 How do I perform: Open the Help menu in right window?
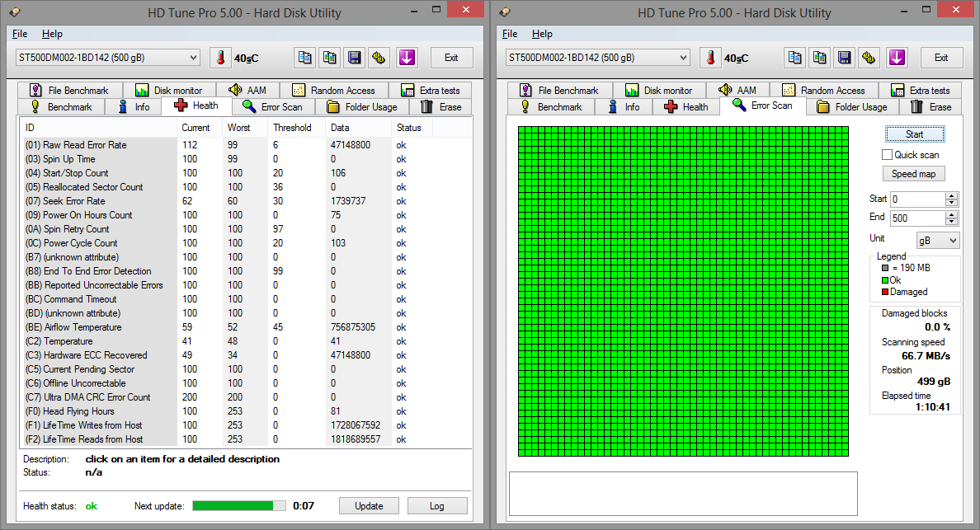(x=542, y=34)
